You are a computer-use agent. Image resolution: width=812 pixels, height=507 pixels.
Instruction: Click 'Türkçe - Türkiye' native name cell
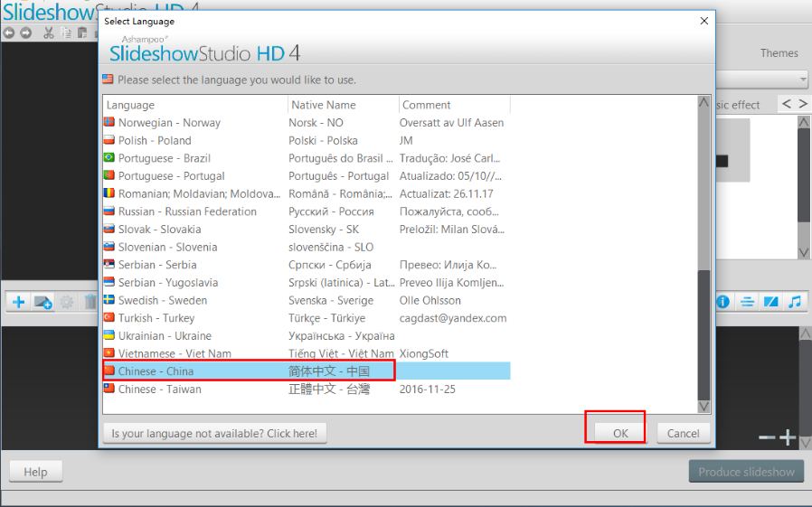point(326,317)
